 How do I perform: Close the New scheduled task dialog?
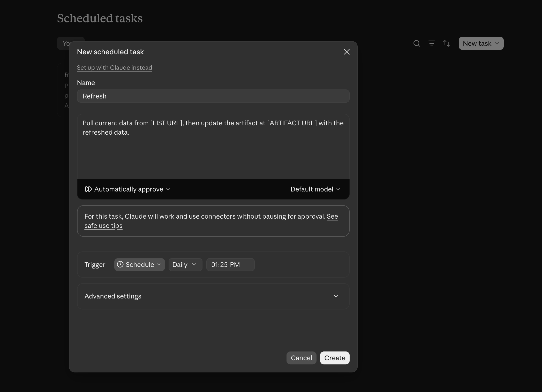(347, 52)
